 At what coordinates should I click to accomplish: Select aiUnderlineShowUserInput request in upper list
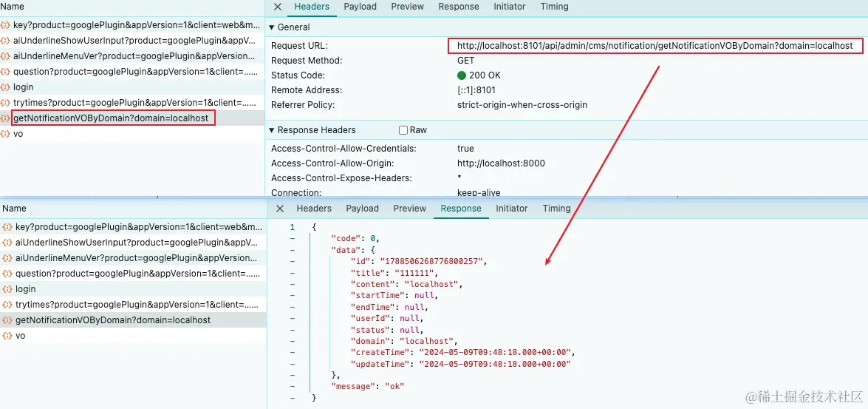coord(133,41)
